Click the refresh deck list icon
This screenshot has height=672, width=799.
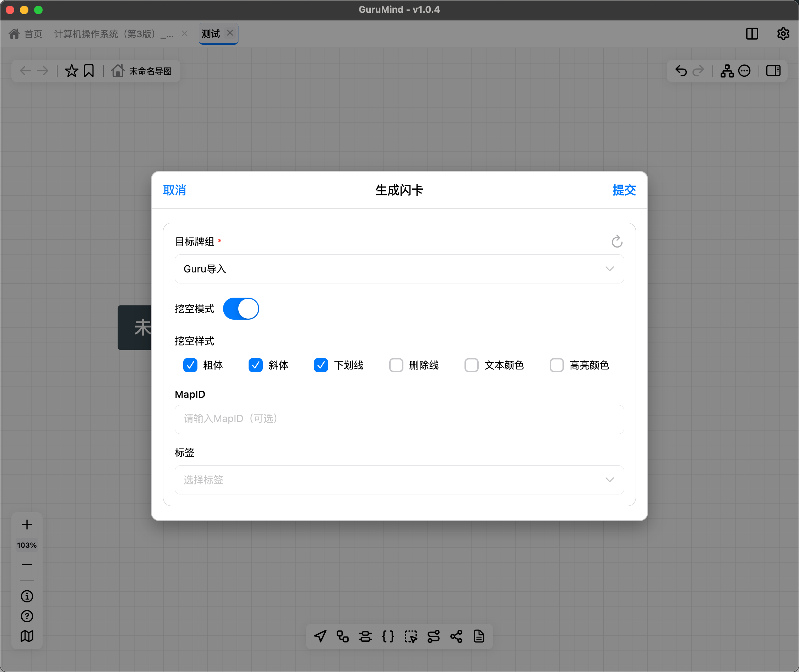[x=616, y=241]
